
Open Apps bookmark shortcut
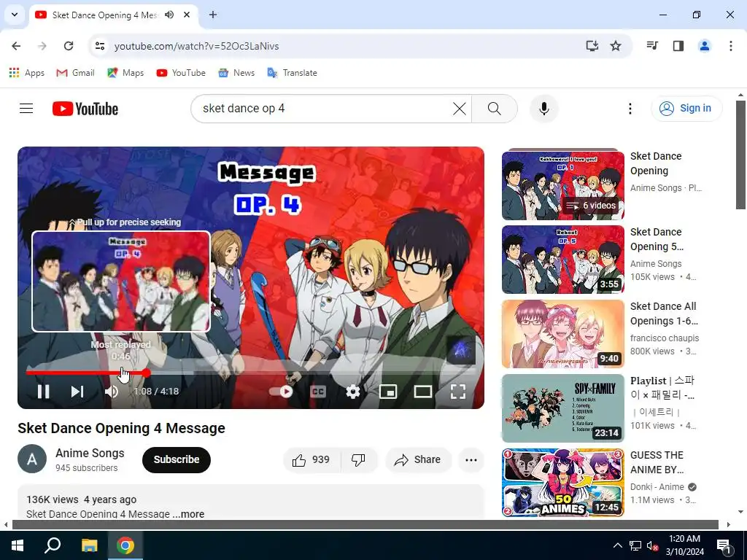pos(27,73)
